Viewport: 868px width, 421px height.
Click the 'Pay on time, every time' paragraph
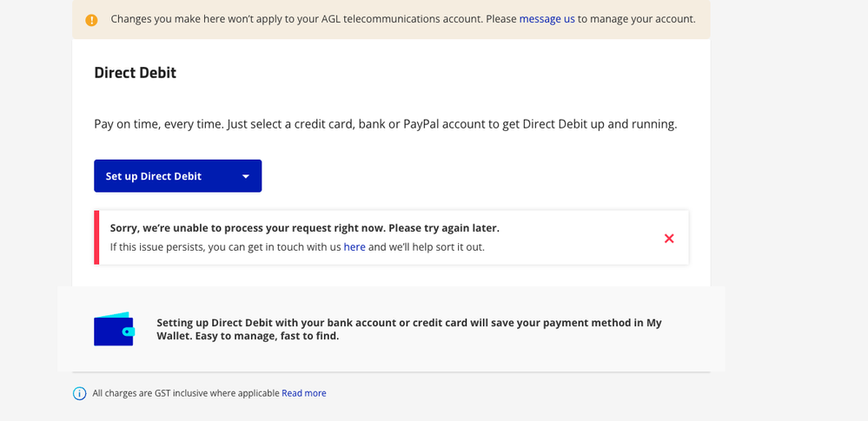385,124
